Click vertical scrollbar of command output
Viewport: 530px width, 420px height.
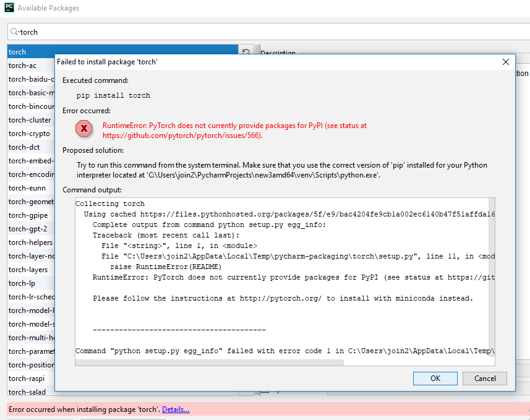492,278
